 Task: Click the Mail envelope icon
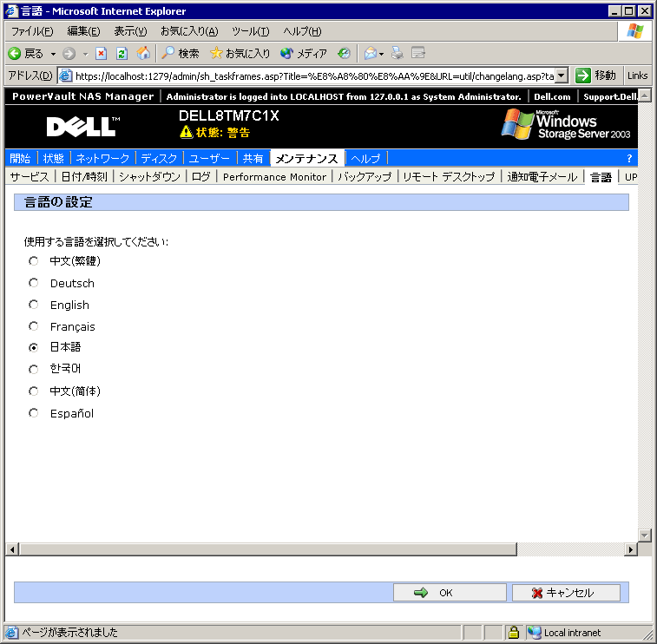(370, 54)
